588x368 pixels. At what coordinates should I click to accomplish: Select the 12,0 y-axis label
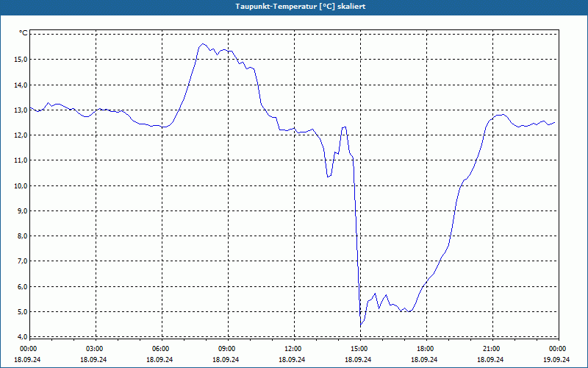[x=21, y=135]
